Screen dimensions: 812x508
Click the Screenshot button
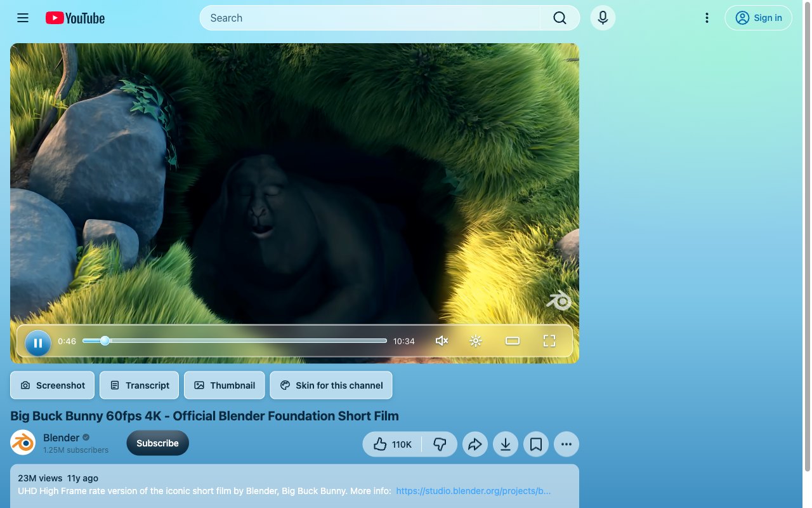[x=53, y=385]
